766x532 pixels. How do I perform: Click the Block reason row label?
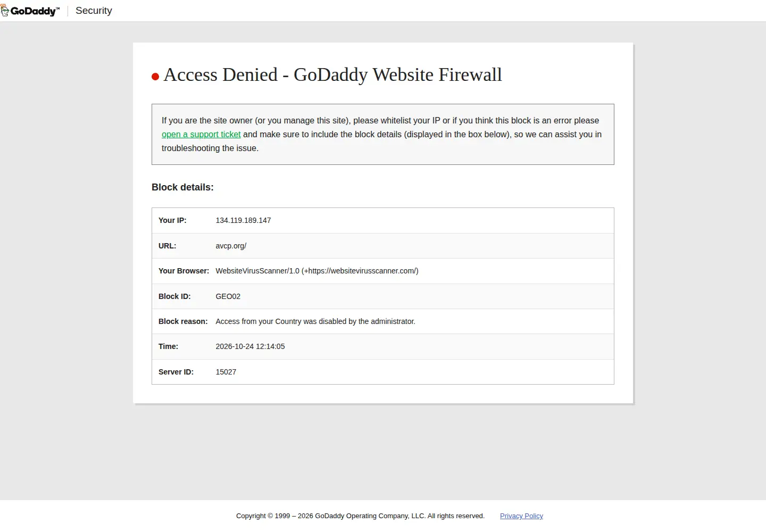183,321
